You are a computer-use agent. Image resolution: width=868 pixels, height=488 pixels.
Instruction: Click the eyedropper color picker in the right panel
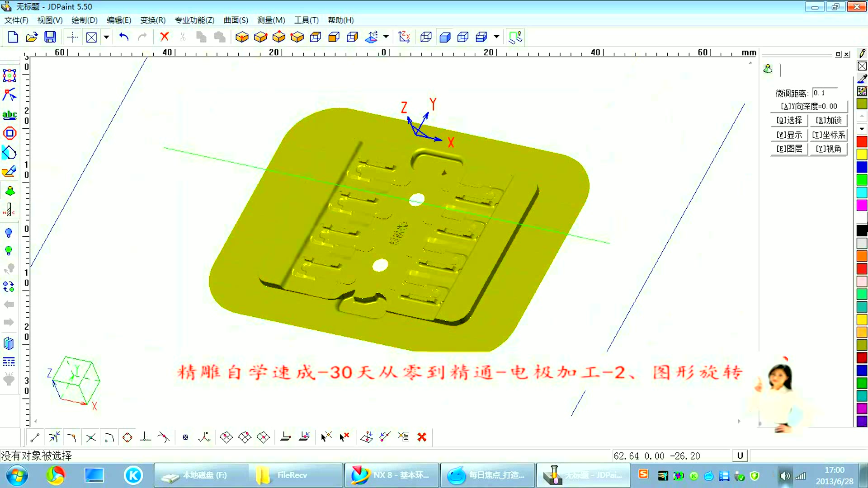862,79
